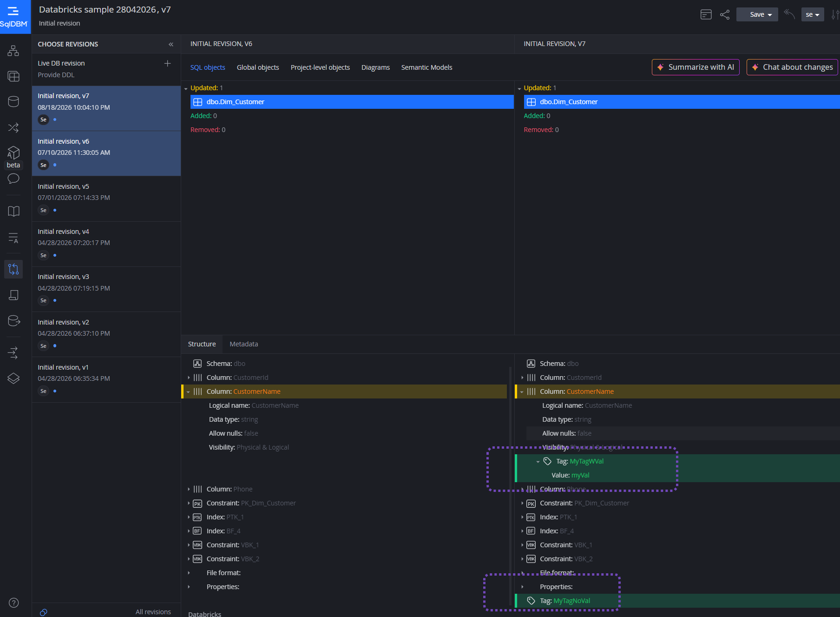Screen dimensions: 840x617
Task: Open the properties panel icon in header
Action: click(x=706, y=14)
